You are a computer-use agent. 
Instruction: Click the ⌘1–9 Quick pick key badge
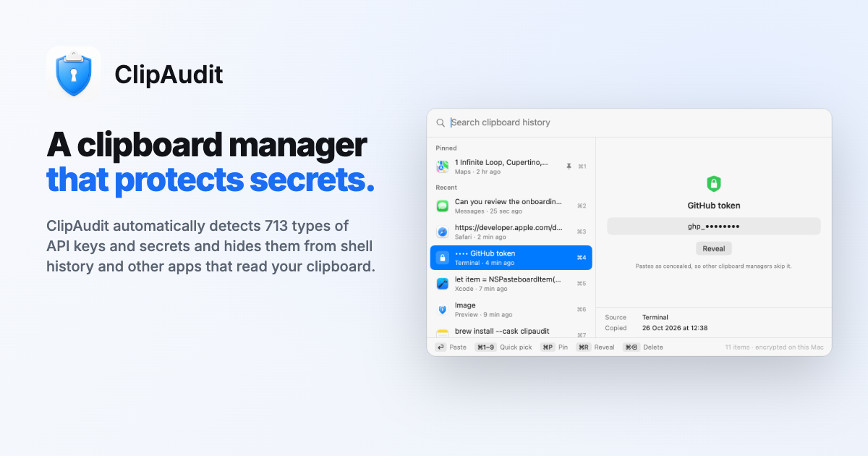[485, 347]
